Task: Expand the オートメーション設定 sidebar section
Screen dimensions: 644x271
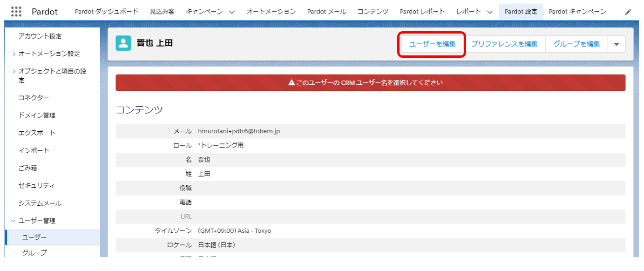Action: [14, 54]
